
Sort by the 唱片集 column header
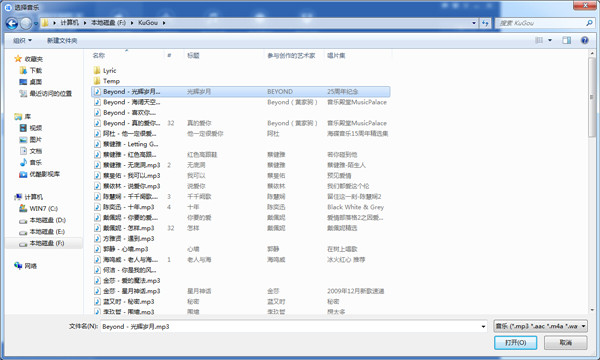coord(336,55)
